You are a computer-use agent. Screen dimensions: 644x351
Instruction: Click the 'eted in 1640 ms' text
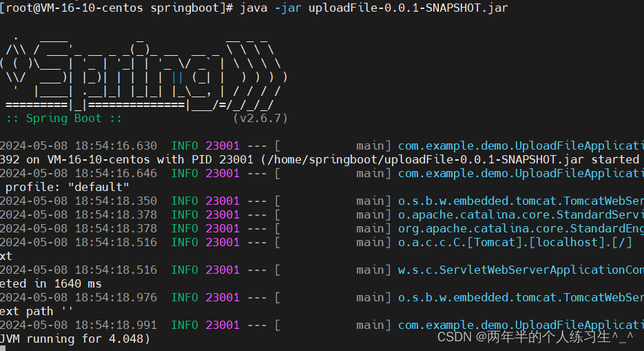click(x=51, y=284)
